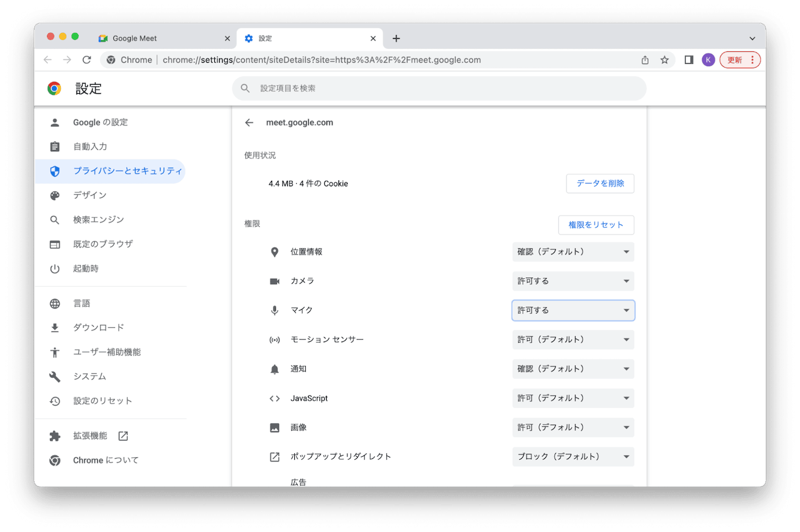Open ユーザー補助機能 in sidebar
The image size is (800, 532).
click(x=110, y=352)
